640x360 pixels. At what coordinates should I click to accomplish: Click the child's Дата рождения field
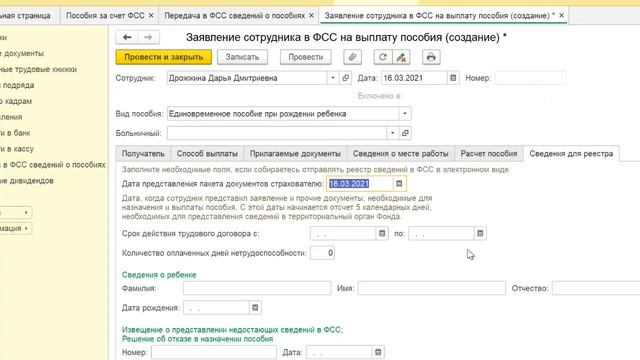[216, 307]
